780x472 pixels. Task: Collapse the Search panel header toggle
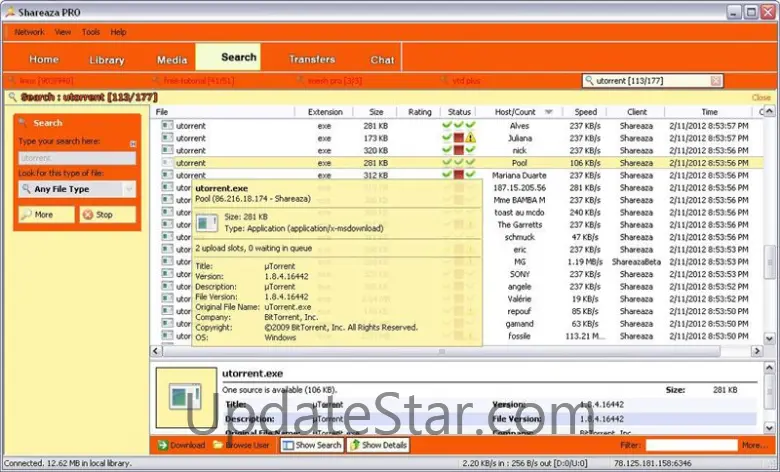pos(133,144)
